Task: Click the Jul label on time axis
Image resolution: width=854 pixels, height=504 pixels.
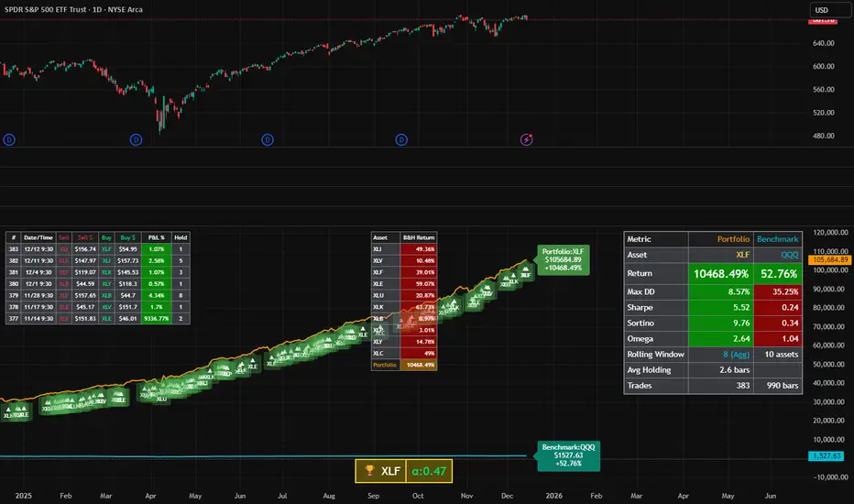Action: click(x=282, y=496)
